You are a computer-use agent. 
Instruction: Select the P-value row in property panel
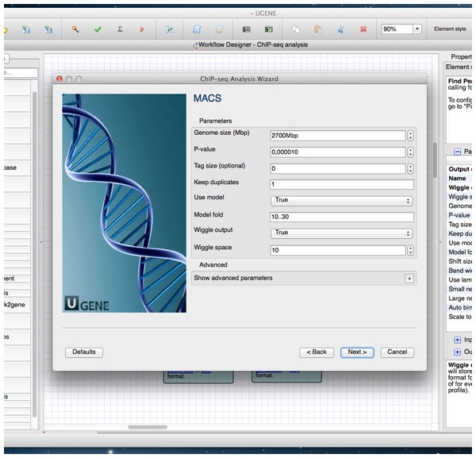click(x=459, y=215)
